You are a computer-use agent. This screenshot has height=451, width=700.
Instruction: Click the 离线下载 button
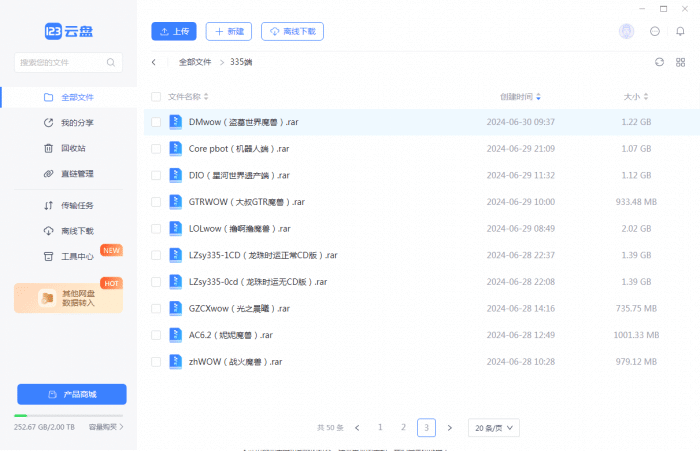coord(293,32)
